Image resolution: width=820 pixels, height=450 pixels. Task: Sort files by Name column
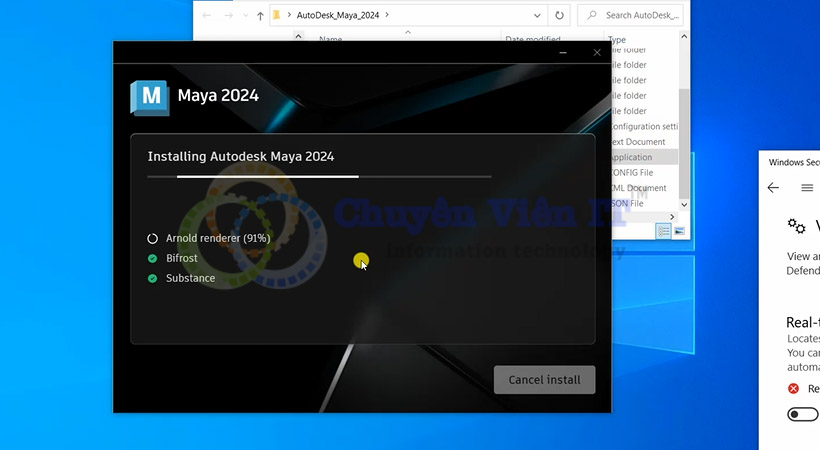coord(330,40)
